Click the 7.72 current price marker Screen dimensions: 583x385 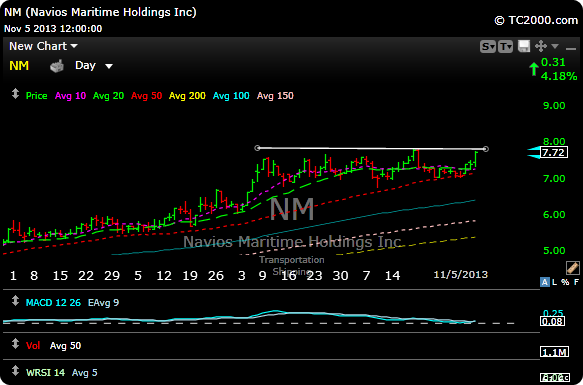tap(554, 153)
